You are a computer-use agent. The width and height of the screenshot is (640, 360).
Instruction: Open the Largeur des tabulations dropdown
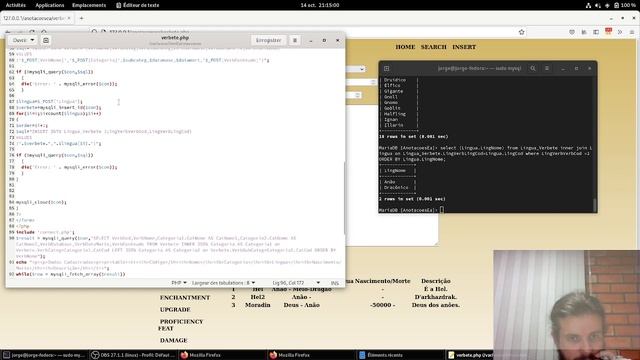tap(223, 282)
